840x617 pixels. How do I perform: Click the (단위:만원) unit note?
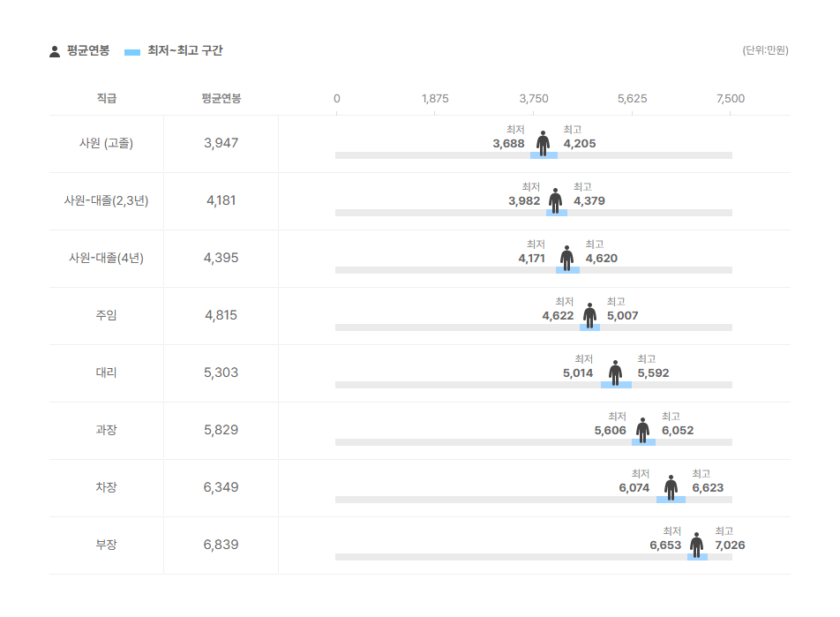pos(765,50)
